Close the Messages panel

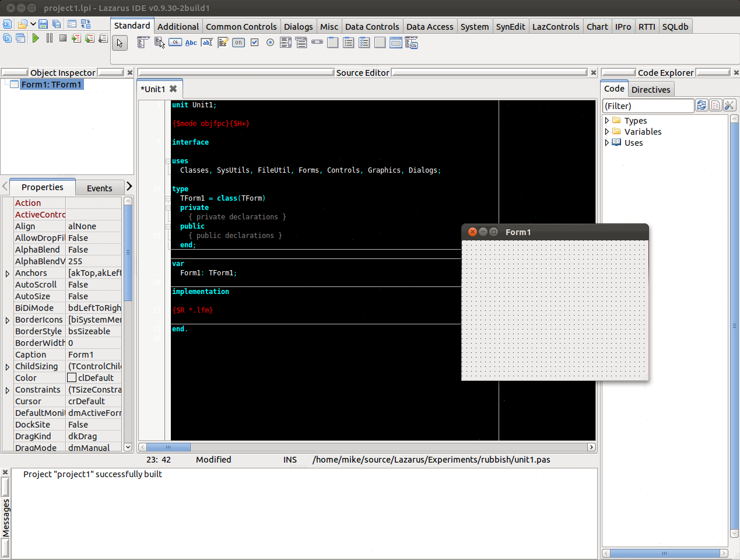[x=5, y=473]
